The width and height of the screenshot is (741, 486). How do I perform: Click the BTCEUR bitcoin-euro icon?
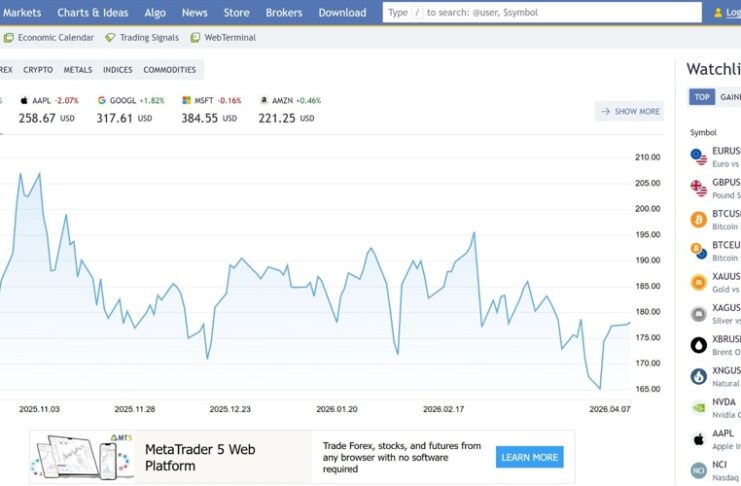(x=698, y=251)
